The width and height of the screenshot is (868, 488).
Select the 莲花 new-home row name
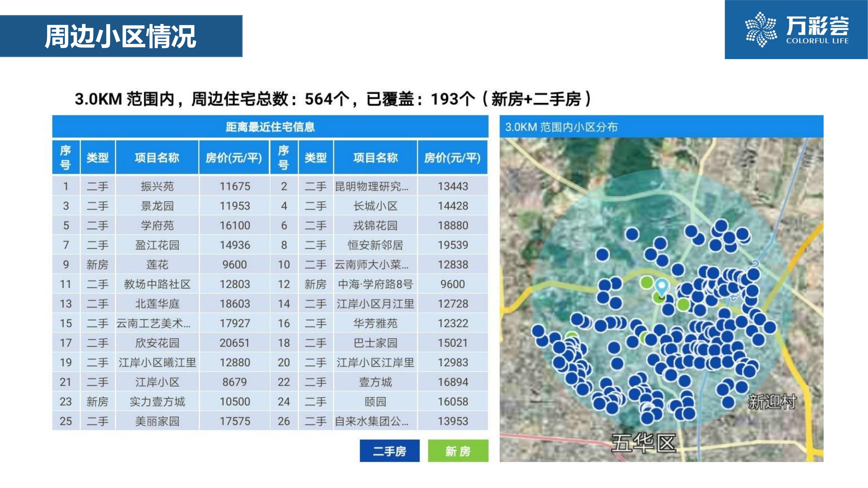tap(157, 264)
